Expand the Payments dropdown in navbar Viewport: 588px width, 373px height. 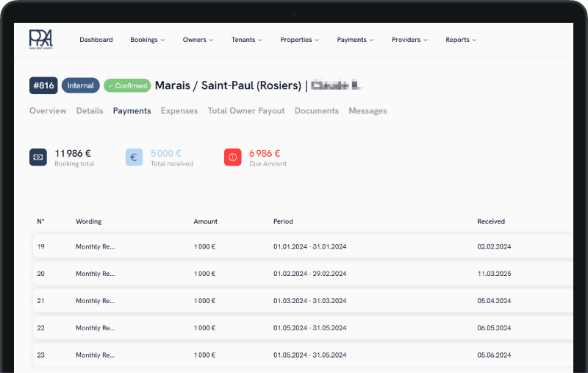click(355, 40)
